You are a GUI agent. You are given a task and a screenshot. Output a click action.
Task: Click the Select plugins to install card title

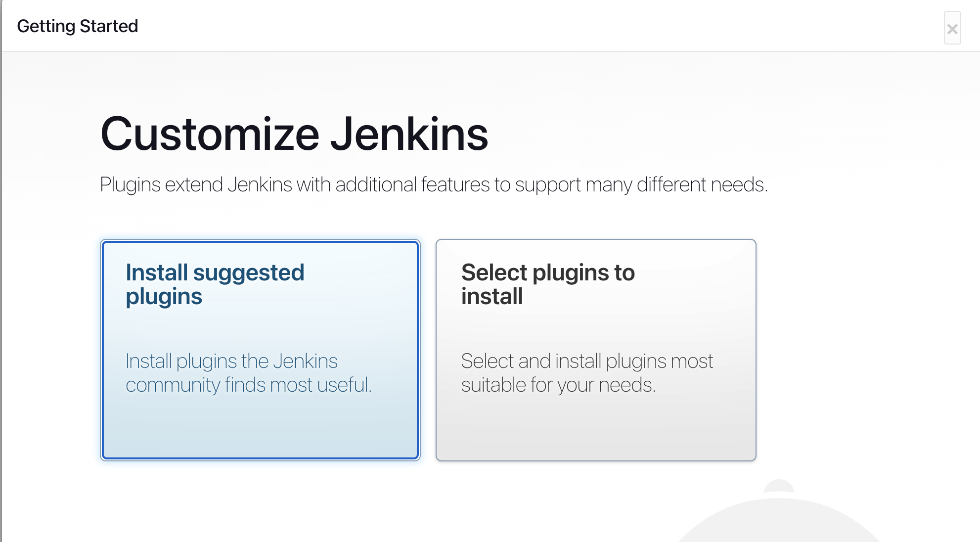pos(548,283)
